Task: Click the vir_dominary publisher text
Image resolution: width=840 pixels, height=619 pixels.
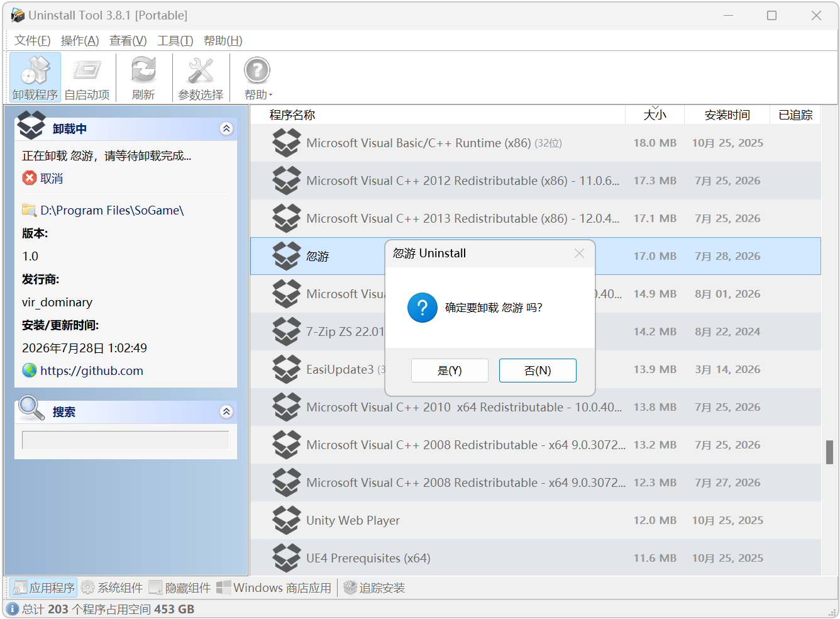Action: coord(57,302)
